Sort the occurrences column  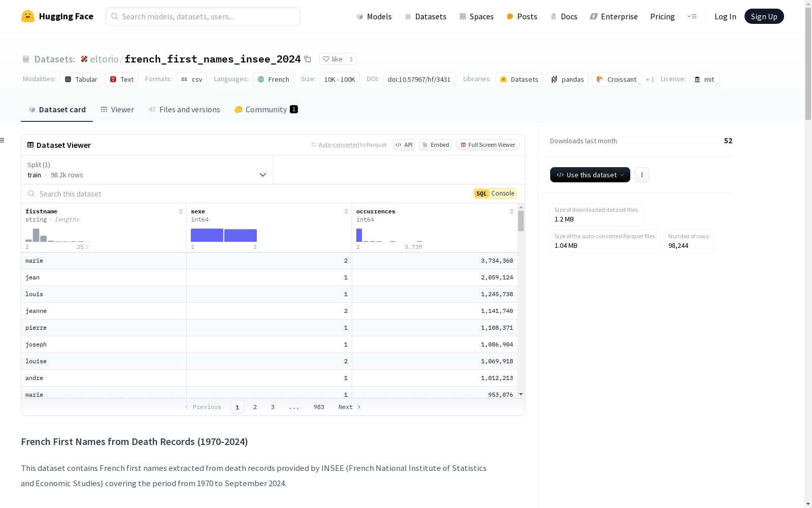pos(512,211)
